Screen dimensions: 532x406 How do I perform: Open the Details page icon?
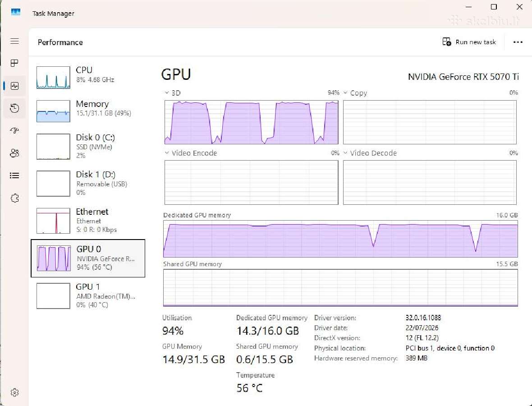click(x=14, y=175)
